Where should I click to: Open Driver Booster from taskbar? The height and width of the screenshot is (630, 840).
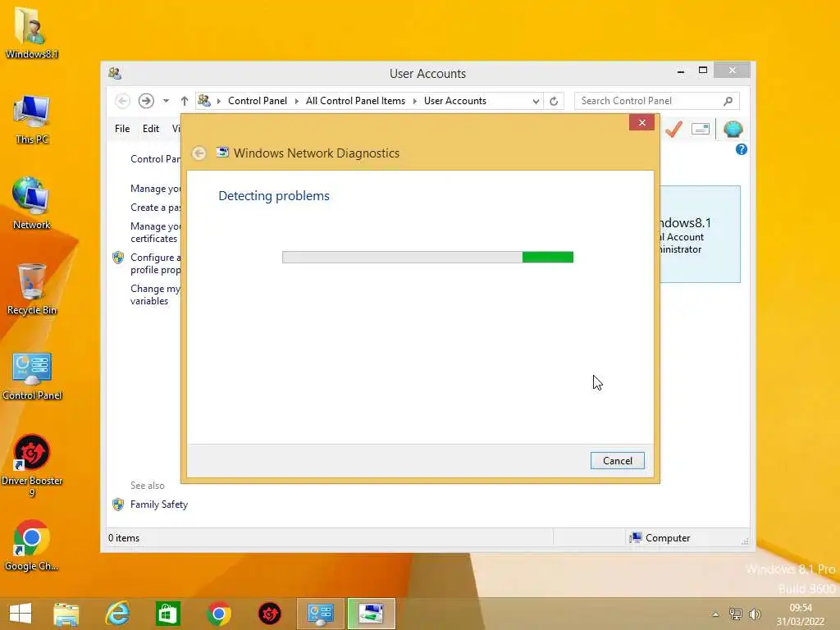[x=269, y=614]
